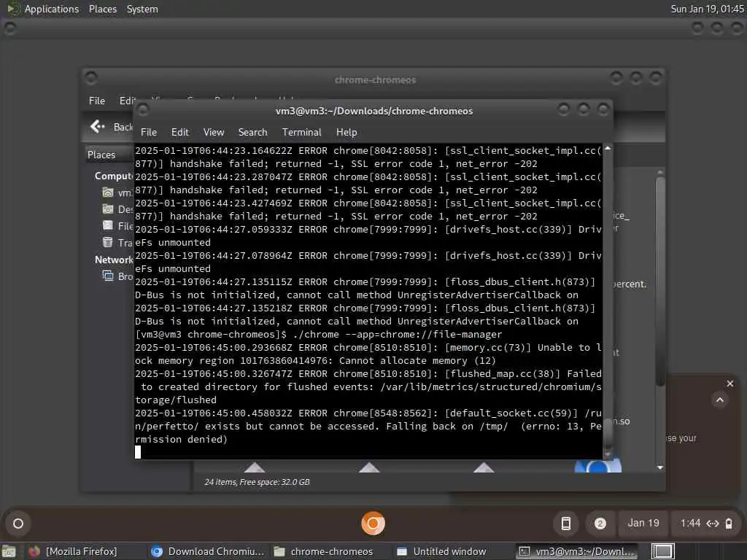
Task: Open Browse Network icon in sidebar
Action: (108, 276)
